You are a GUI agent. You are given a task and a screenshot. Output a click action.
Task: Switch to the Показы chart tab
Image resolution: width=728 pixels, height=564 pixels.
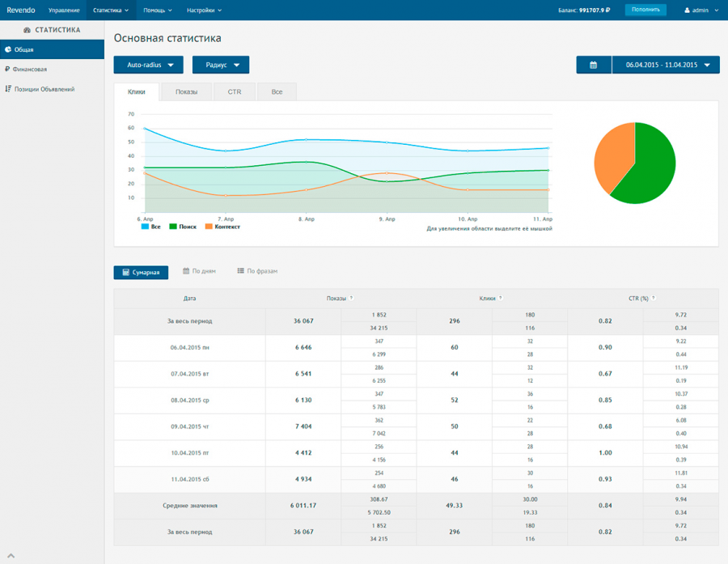(186, 92)
